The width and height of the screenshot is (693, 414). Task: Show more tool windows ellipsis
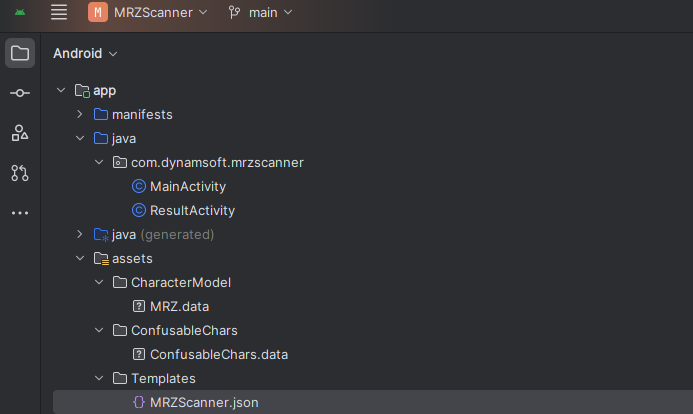[x=20, y=213]
